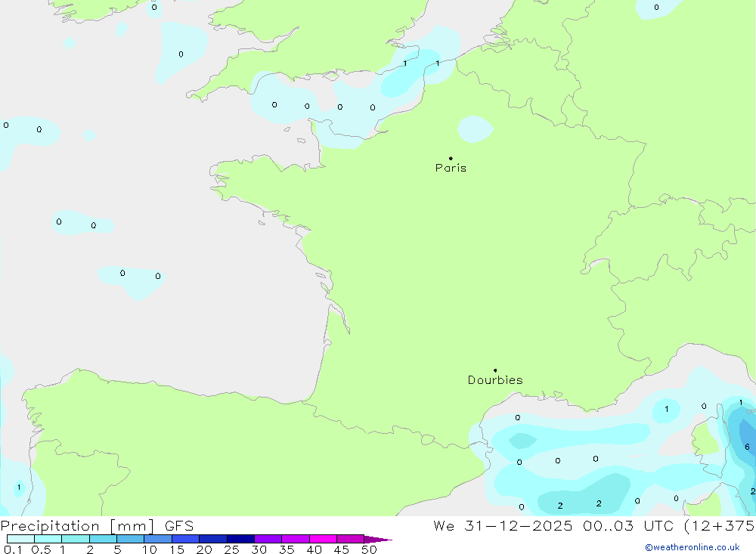This screenshot has height=554, width=756.
Task: Select the lightest 0.1 mm legend swatch
Action: point(20,539)
